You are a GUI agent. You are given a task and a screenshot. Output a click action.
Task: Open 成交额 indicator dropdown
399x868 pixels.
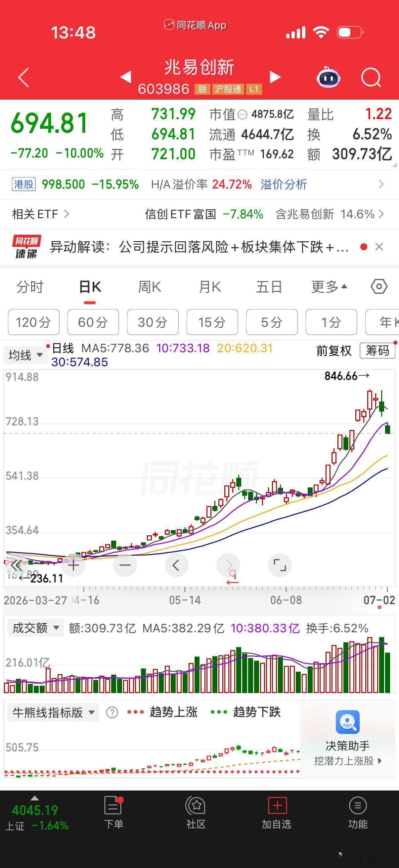36,628
